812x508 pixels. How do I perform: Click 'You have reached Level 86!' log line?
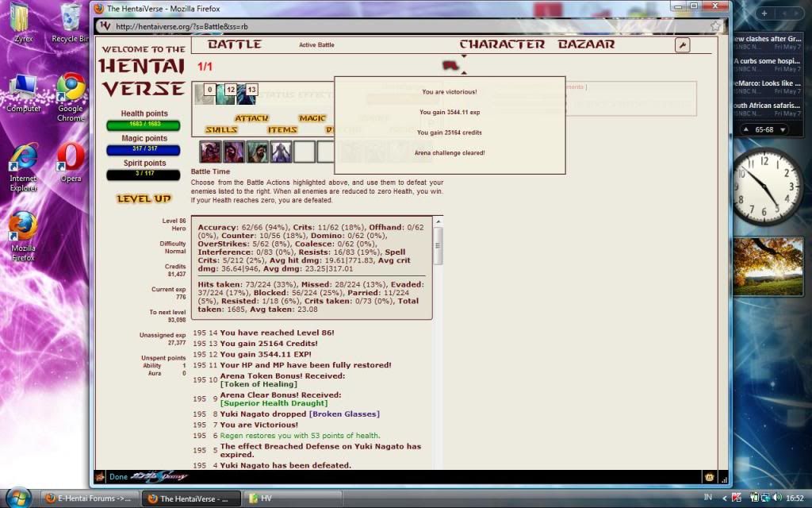(277, 333)
